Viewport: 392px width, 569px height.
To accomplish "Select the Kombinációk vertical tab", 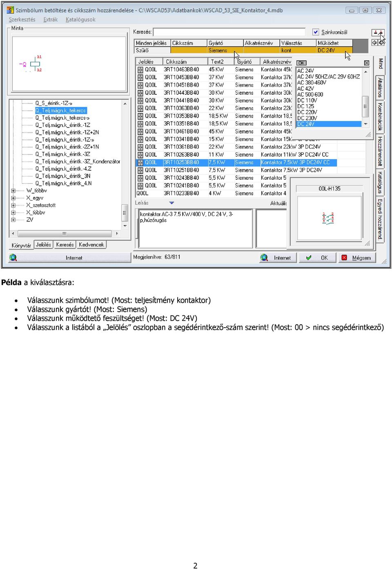I will pos(381,117).
